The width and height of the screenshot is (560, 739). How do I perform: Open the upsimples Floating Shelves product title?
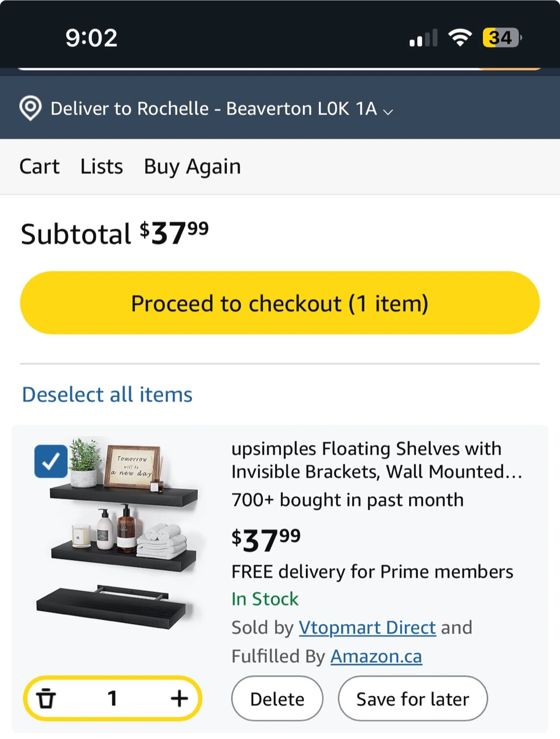click(377, 460)
